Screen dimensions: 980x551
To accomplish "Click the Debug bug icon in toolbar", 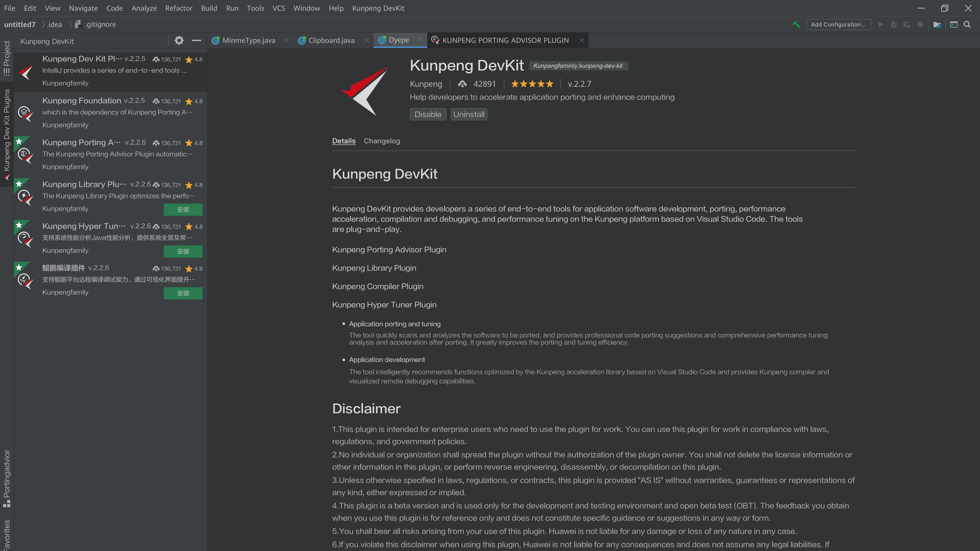I will point(894,24).
